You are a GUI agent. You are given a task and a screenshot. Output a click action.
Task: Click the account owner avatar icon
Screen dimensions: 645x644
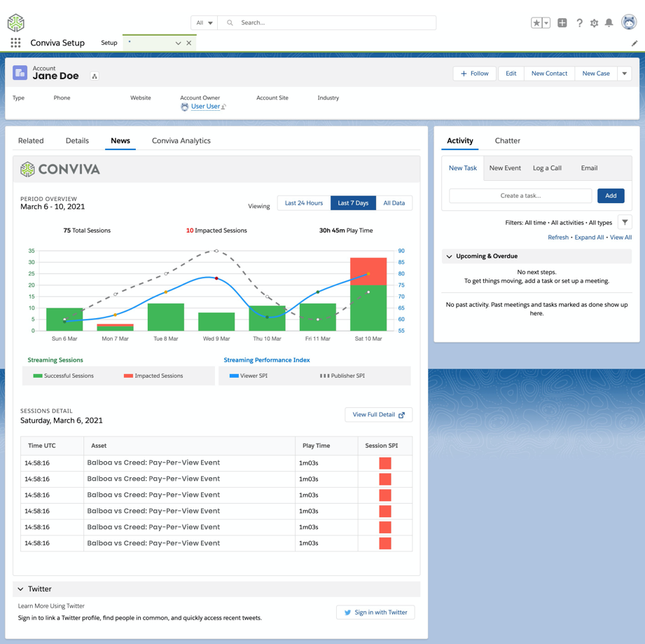coord(184,107)
